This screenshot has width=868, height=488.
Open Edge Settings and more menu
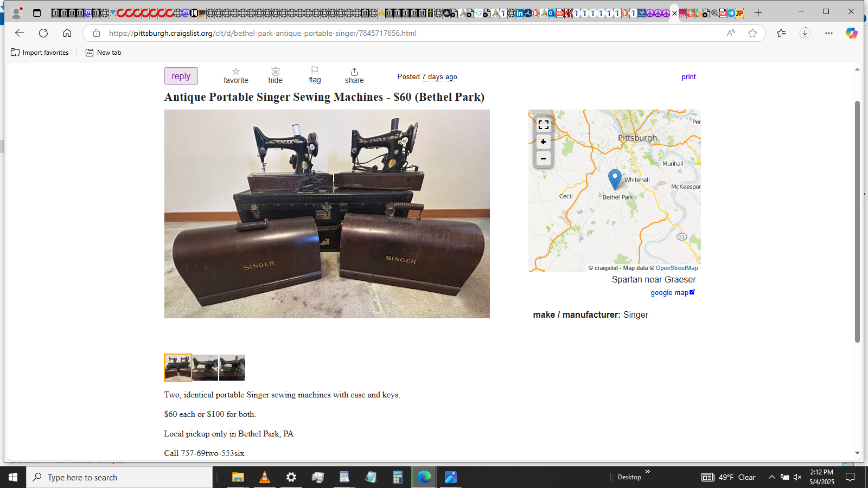click(x=829, y=33)
